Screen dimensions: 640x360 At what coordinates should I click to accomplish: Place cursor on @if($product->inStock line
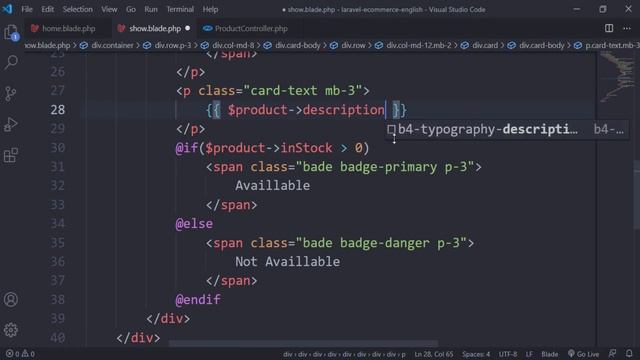click(x=272, y=148)
